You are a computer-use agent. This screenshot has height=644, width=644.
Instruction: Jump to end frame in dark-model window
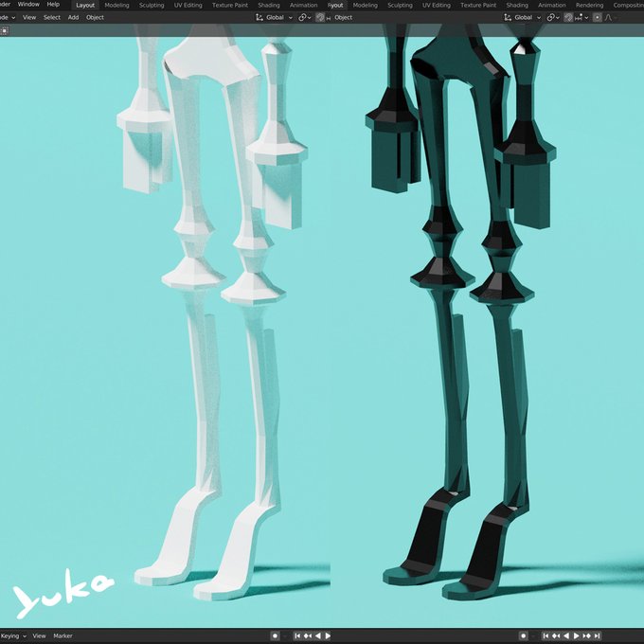(597, 635)
